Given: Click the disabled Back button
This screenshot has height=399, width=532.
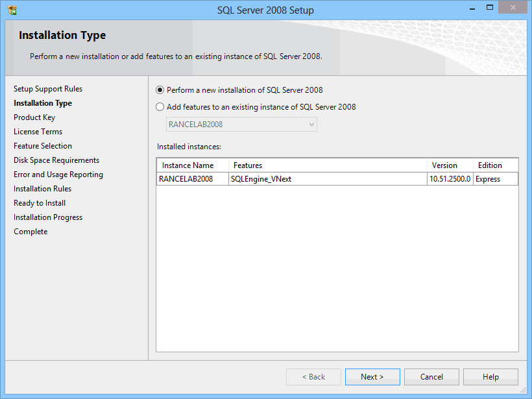Looking at the screenshot, I should click(x=313, y=377).
